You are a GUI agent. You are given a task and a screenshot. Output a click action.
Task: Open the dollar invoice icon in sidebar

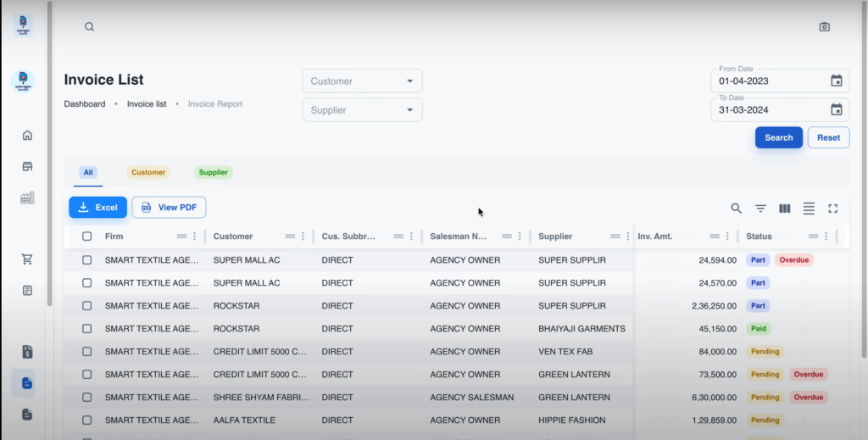click(x=27, y=352)
